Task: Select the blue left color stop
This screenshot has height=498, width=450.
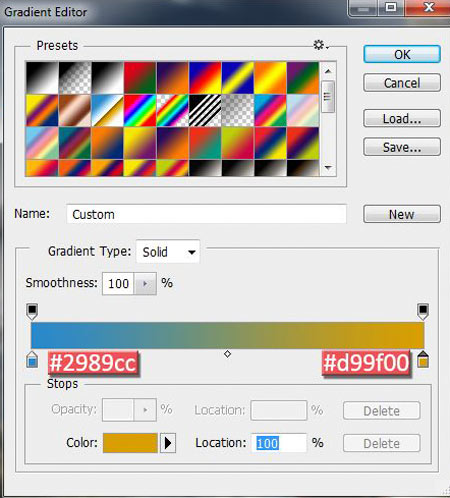Action: tap(32, 359)
